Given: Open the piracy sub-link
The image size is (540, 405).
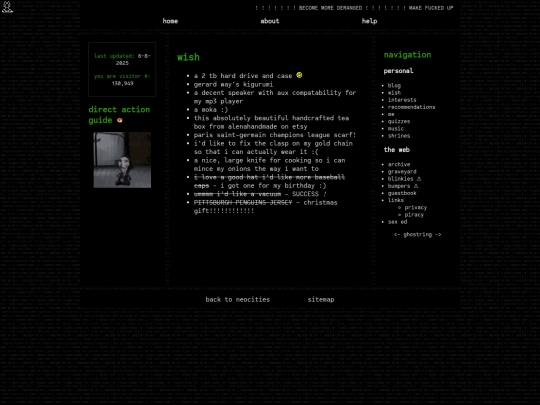Looking at the screenshot, I should (414, 215).
